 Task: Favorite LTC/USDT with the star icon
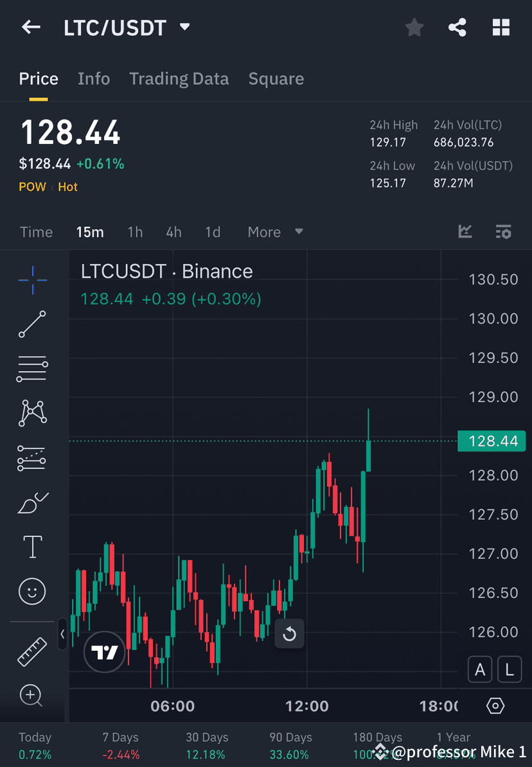tap(414, 27)
